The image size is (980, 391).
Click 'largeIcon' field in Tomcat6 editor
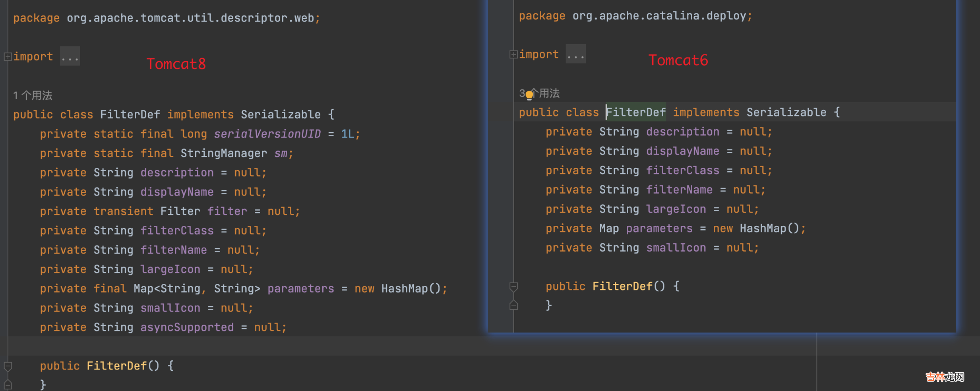tap(676, 209)
